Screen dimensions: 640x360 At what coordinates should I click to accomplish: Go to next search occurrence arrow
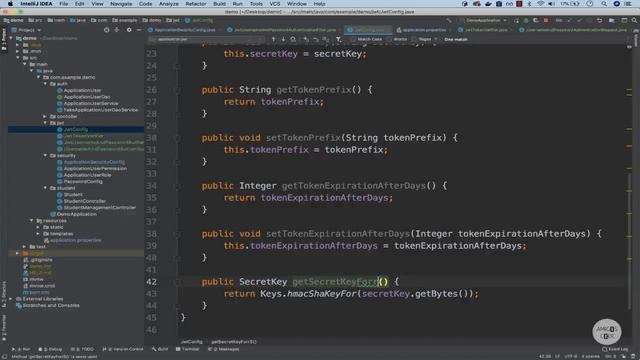click(283, 39)
